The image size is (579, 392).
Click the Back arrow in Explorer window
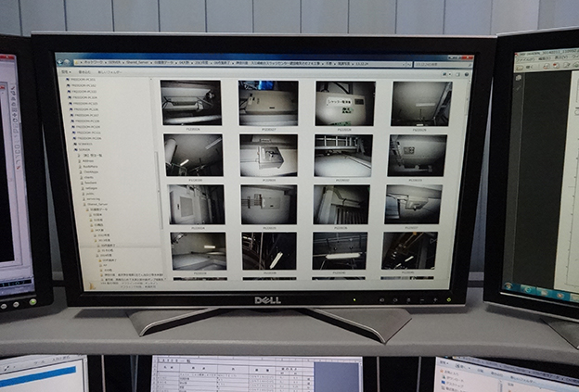tap(61, 62)
